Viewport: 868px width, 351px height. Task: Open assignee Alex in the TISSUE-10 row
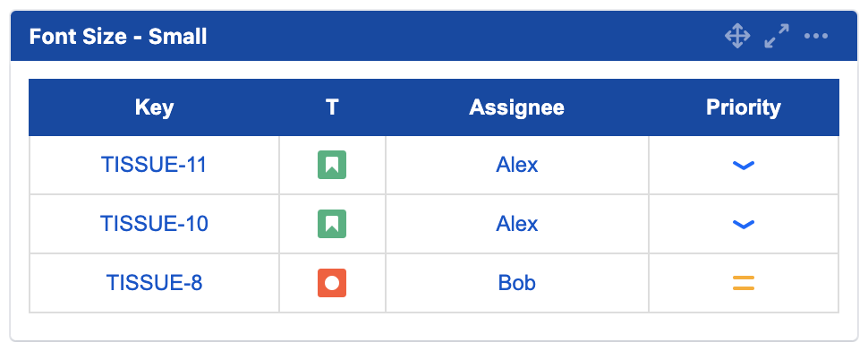[x=517, y=224]
